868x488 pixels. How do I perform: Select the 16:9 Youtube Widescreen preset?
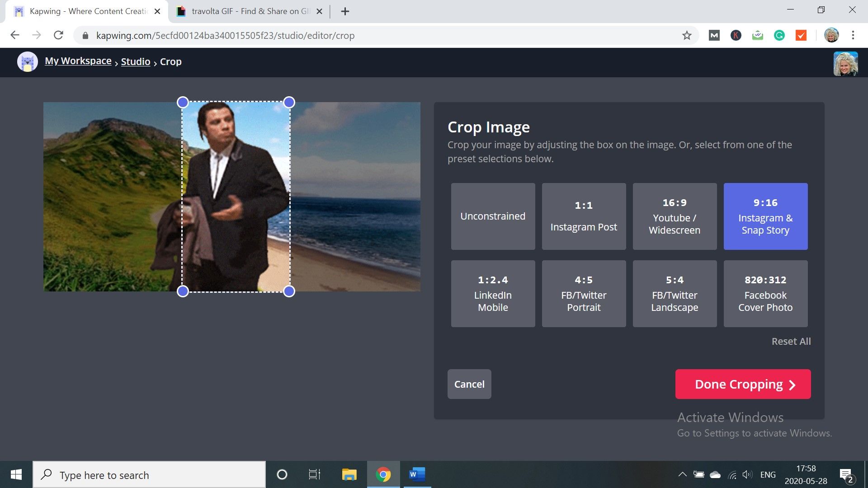click(675, 216)
